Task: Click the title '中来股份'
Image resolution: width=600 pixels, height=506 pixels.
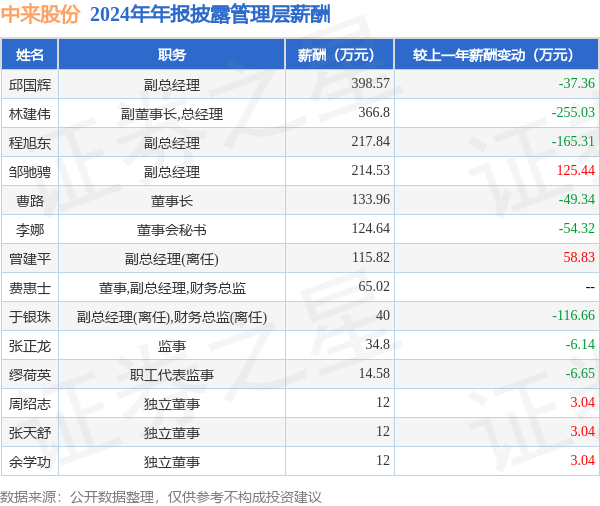Action: click(x=40, y=15)
